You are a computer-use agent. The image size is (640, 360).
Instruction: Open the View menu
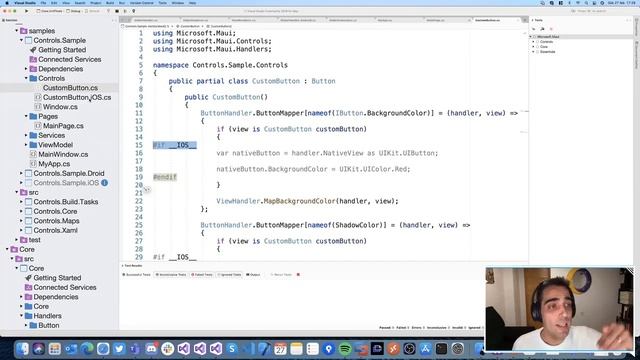[x=66, y=3]
